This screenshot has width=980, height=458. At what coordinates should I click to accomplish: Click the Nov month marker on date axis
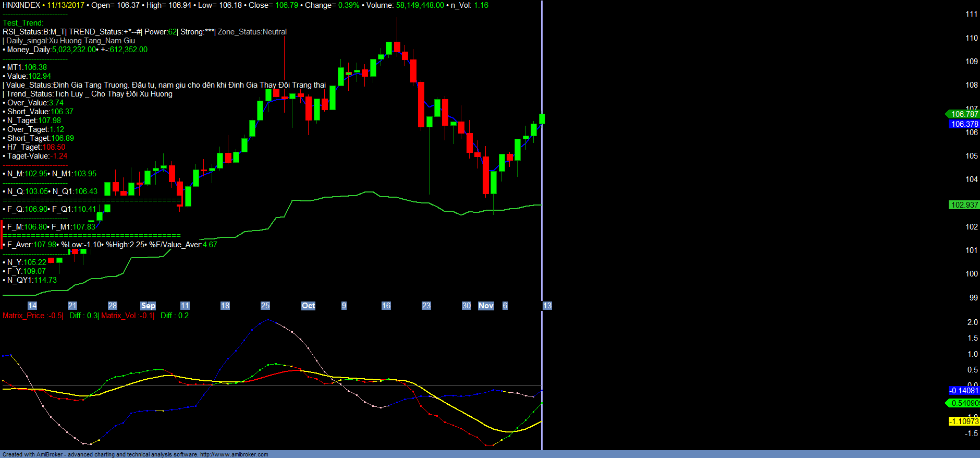(x=486, y=306)
